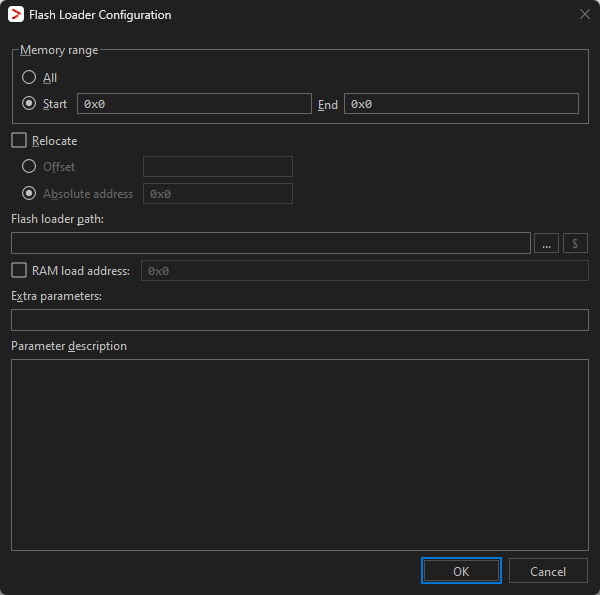This screenshot has width=600, height=595.
Task: Close the Flash Loader Configuration dialog
Action: click(585, 15)
